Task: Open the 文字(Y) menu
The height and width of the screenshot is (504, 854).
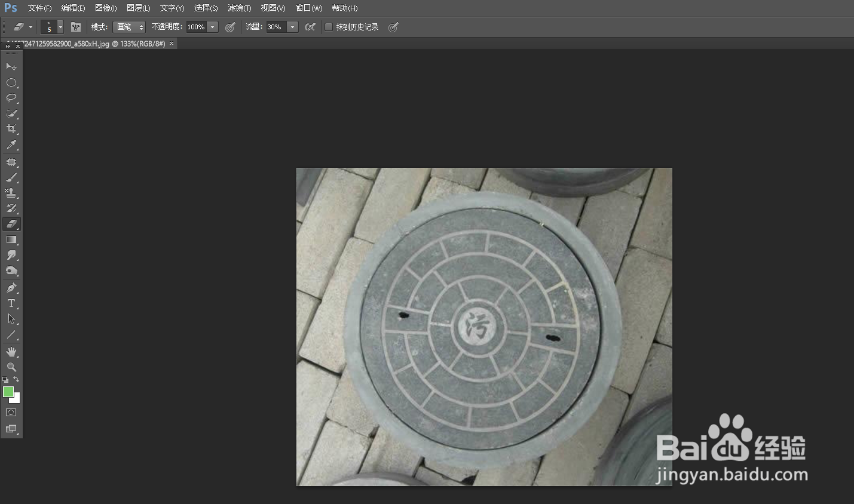Action: (172, 8)
